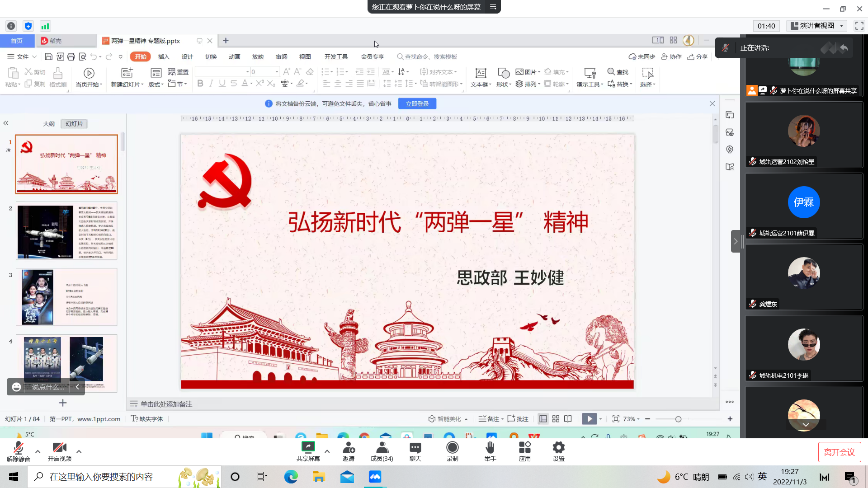
Task: Enter fullscreen with the expand icon
Action: click(x=859, y=26)
